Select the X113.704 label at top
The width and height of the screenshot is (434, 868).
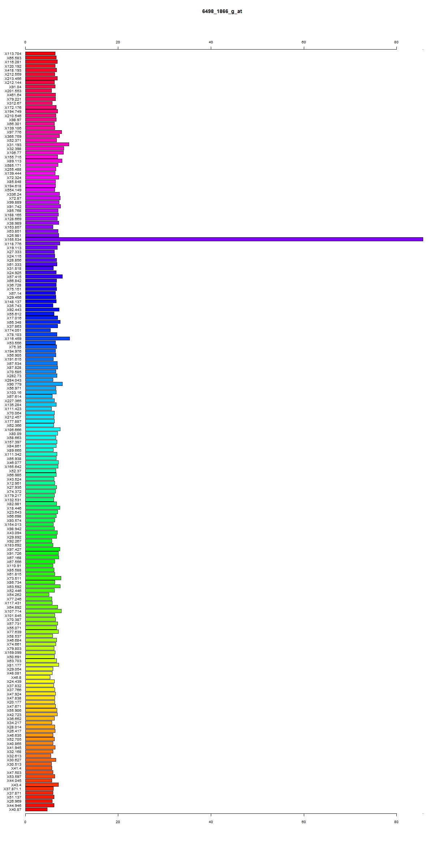pos(13,54)
